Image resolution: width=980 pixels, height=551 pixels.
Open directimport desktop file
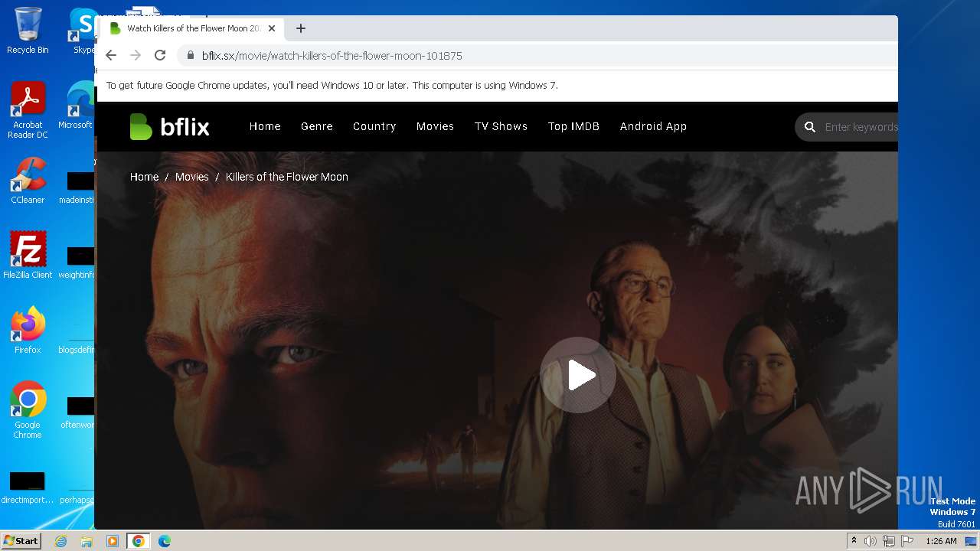(28, 488)
